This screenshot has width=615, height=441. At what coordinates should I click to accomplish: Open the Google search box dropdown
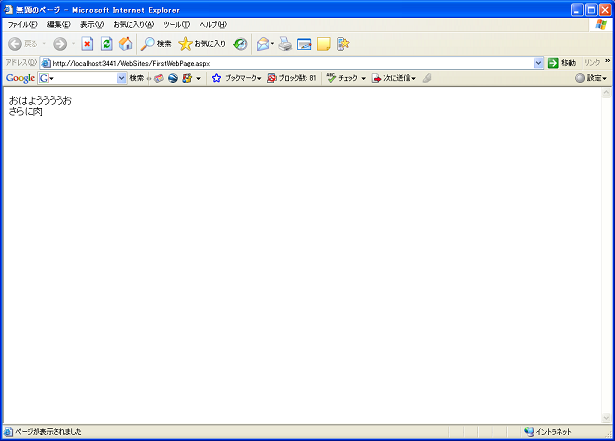click(122, 78)
